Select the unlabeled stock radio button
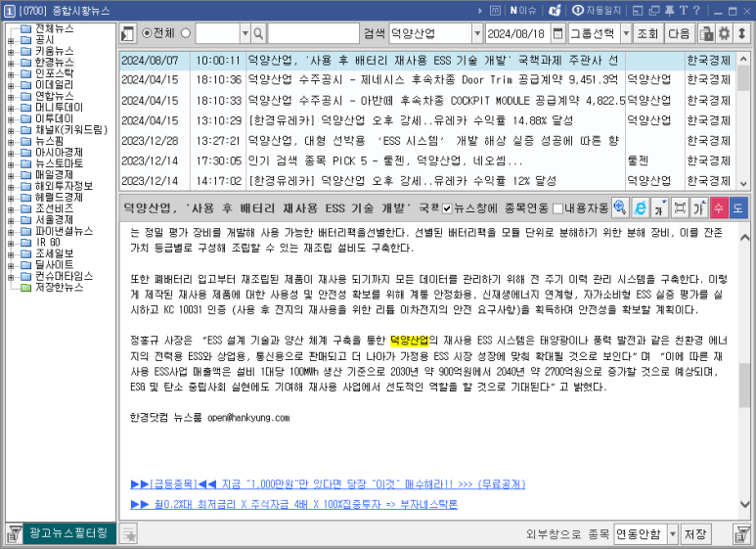This screenshot has height=549, width=756. coord(186,33)
